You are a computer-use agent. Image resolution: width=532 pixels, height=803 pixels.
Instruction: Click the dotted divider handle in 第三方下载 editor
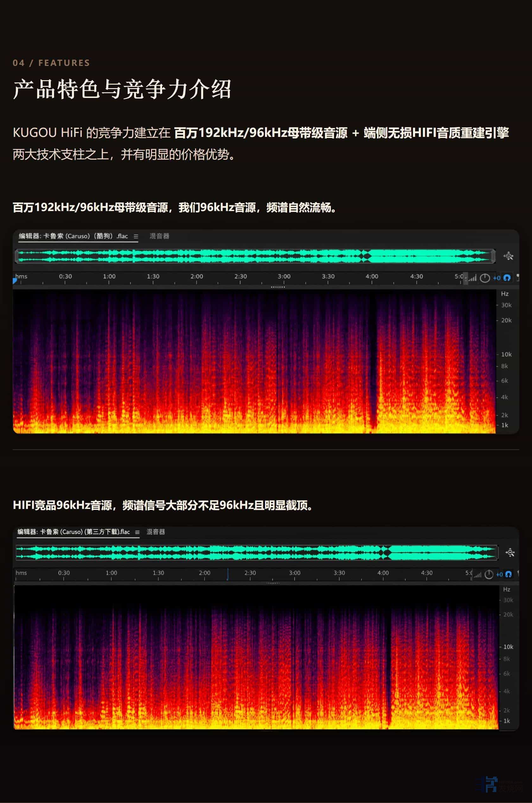point(273,583)
